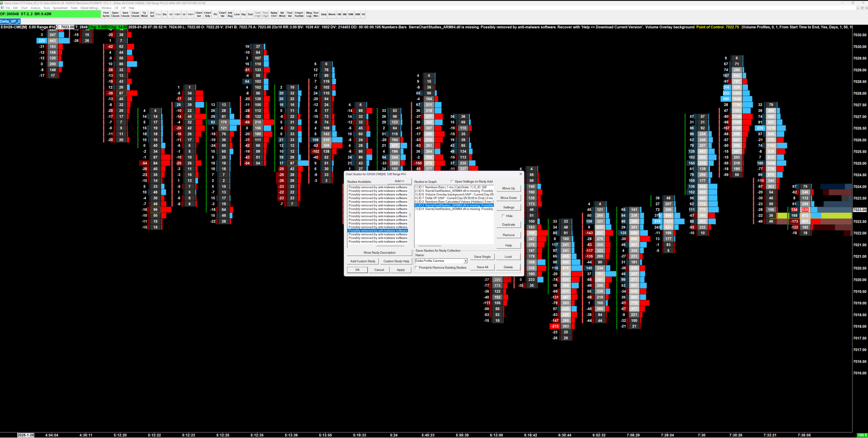Viewport: 868px width, 438px height.
Task: Click the Save Single button
Action: 482,256
